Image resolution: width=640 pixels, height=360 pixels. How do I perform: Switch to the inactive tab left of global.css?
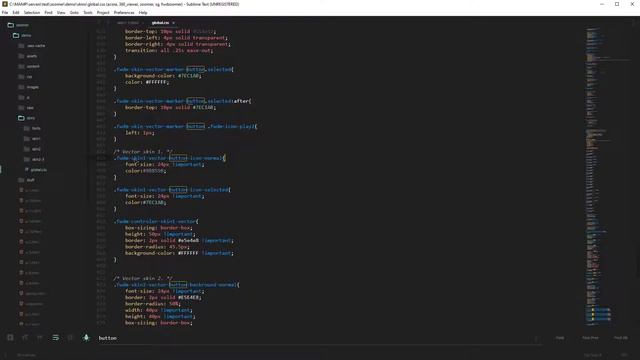(x=128, y=23)
